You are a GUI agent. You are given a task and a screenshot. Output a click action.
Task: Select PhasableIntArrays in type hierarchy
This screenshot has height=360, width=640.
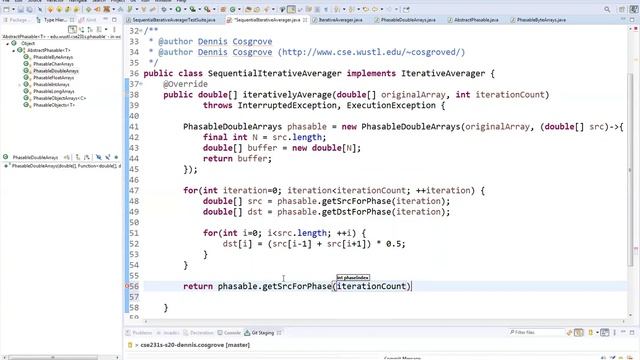click(x=47, y=84)
